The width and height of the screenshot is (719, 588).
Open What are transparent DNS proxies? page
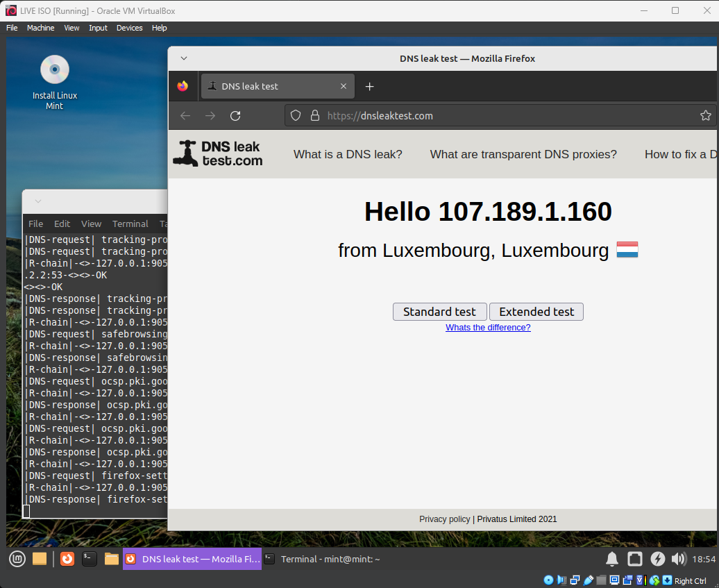point(523,154)
